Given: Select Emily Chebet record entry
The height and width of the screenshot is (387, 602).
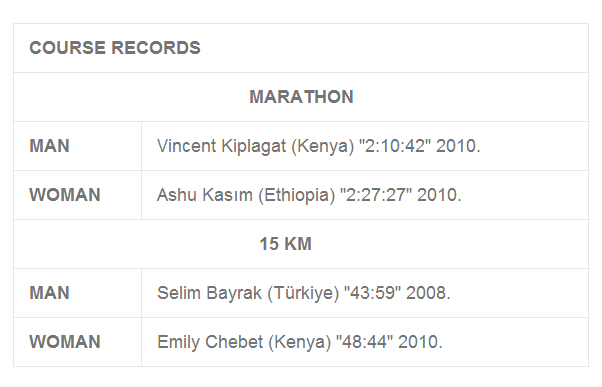Looking at the screenshot, I should (x=300, y=342).
